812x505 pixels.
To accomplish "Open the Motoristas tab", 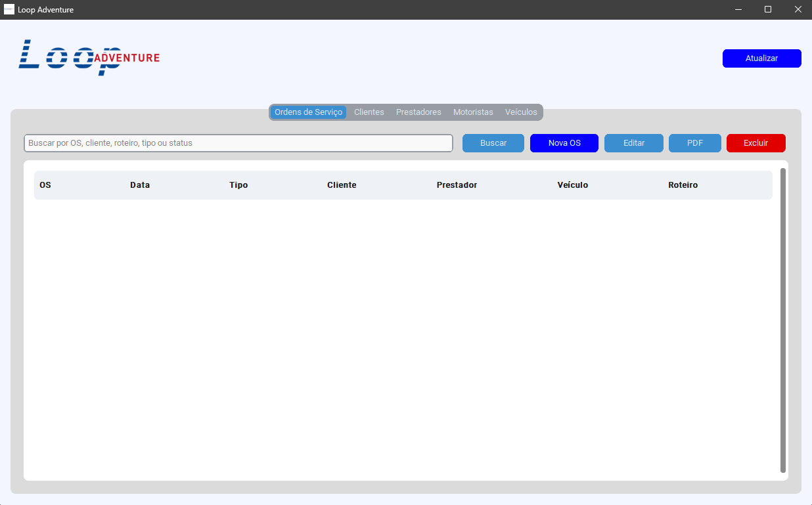I will 473,112.
